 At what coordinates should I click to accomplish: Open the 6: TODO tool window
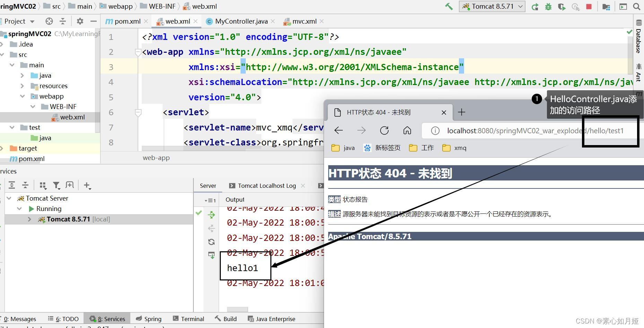coord(63,319)
